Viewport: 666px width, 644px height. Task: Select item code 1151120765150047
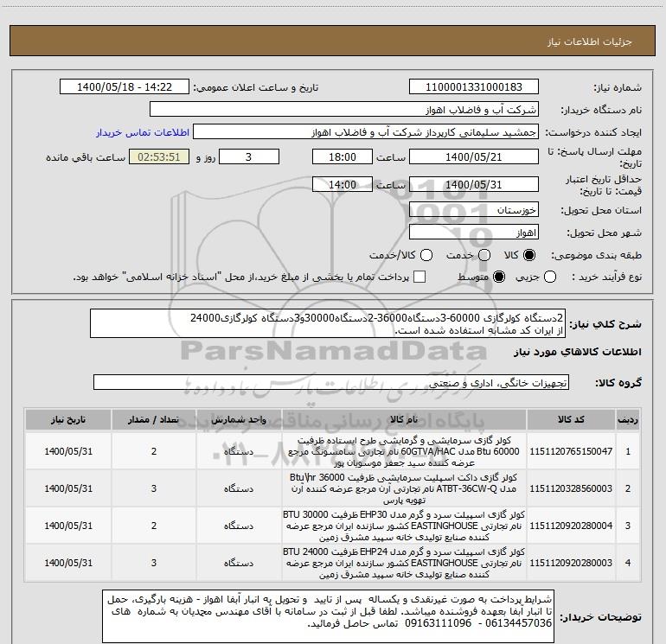[x=571, y=451]
